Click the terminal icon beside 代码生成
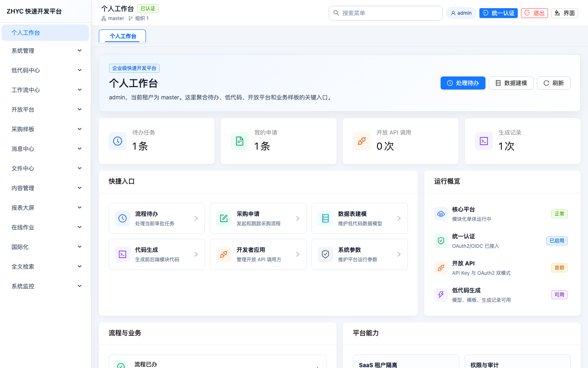Image resolution: width=588 pixels, height=368 pixels. tap(122, 254)
